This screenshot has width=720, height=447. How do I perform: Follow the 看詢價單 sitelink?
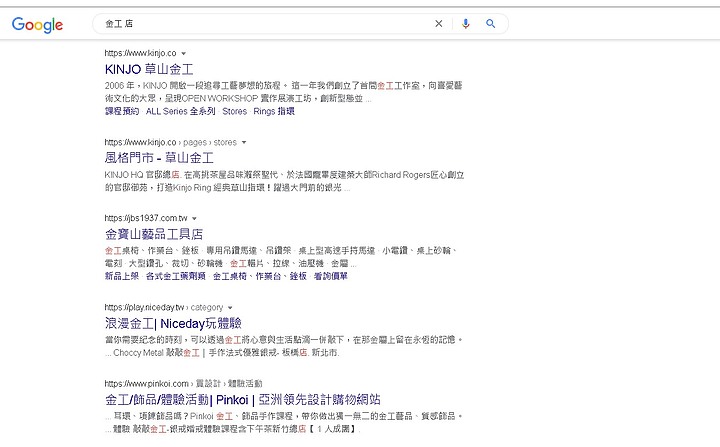331,276
